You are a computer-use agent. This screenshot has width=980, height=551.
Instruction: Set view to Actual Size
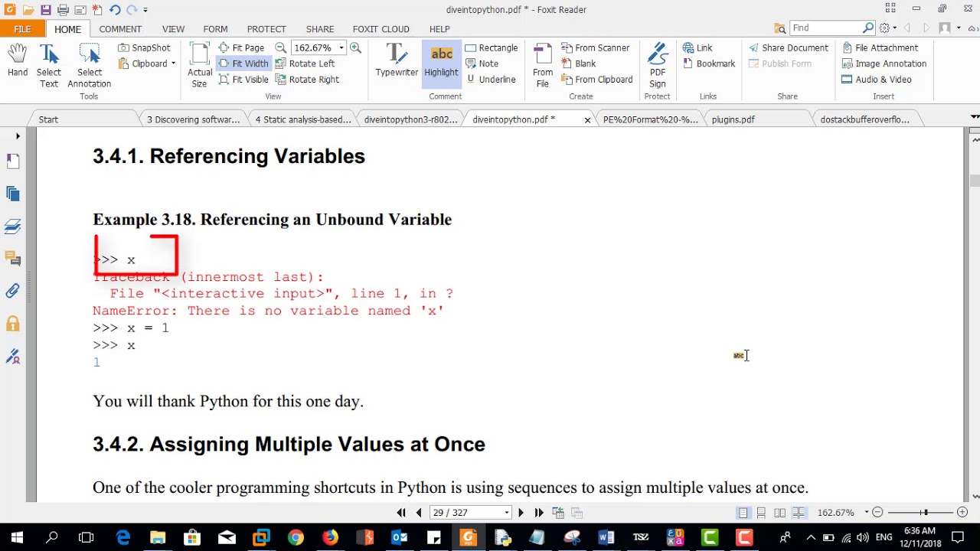click(200, 66)
